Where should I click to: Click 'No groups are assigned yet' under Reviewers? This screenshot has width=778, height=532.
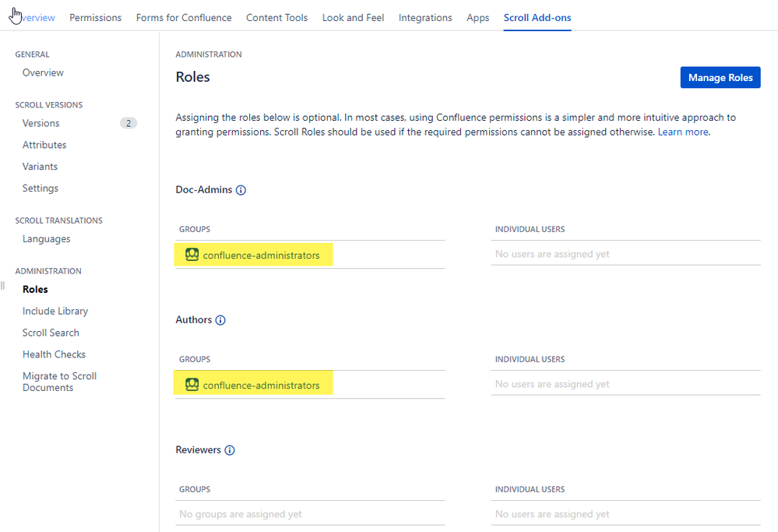click(x=240, y=514)
